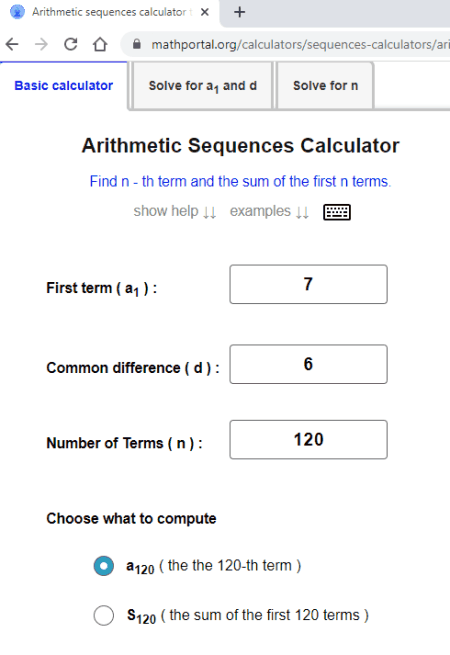
Task: Expand the examples section
Action: coord(269,211)
